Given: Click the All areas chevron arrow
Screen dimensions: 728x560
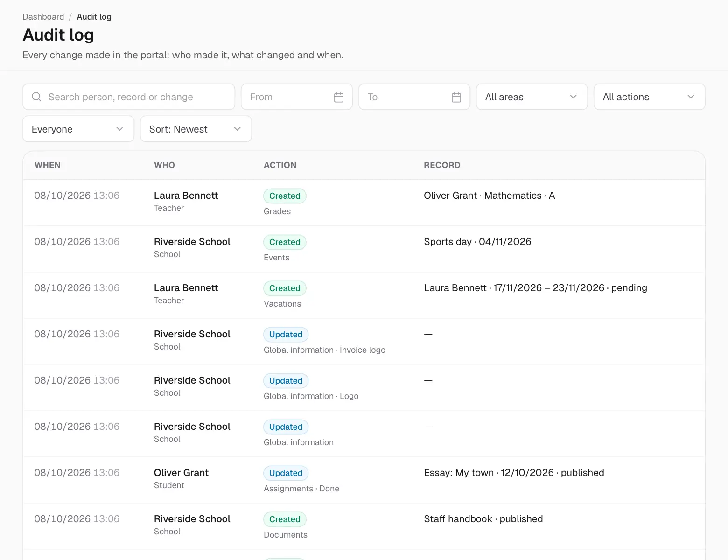Looking at the screenshot, I should click(574, 97).
